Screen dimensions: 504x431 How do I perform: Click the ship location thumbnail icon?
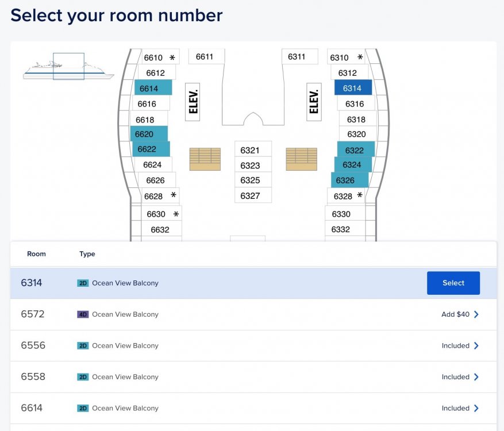point(68,67)
